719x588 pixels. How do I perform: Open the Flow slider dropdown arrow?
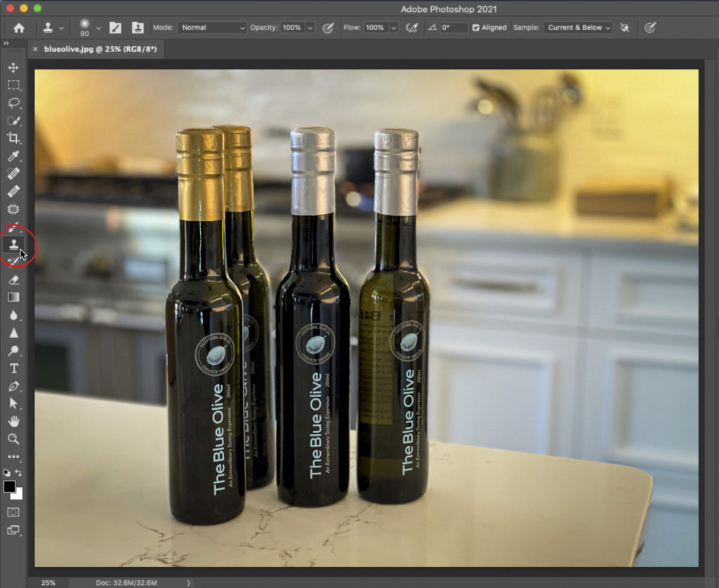point(393,28)
